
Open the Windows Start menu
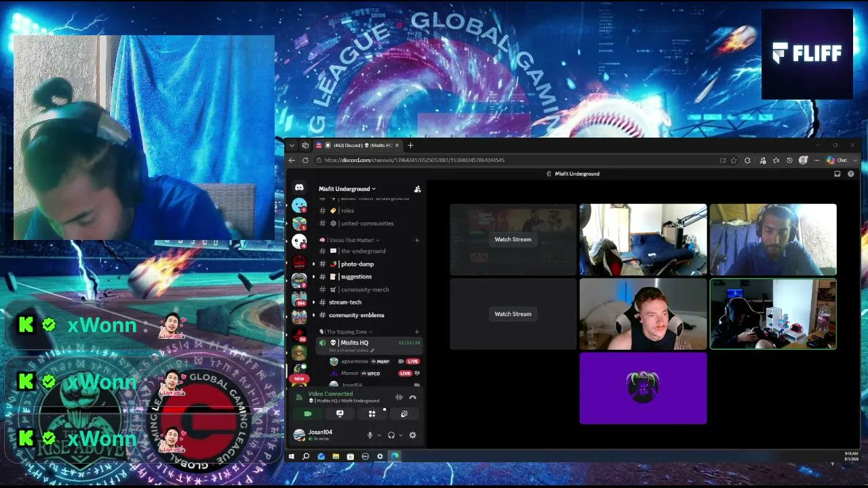[x=292, y=456]
